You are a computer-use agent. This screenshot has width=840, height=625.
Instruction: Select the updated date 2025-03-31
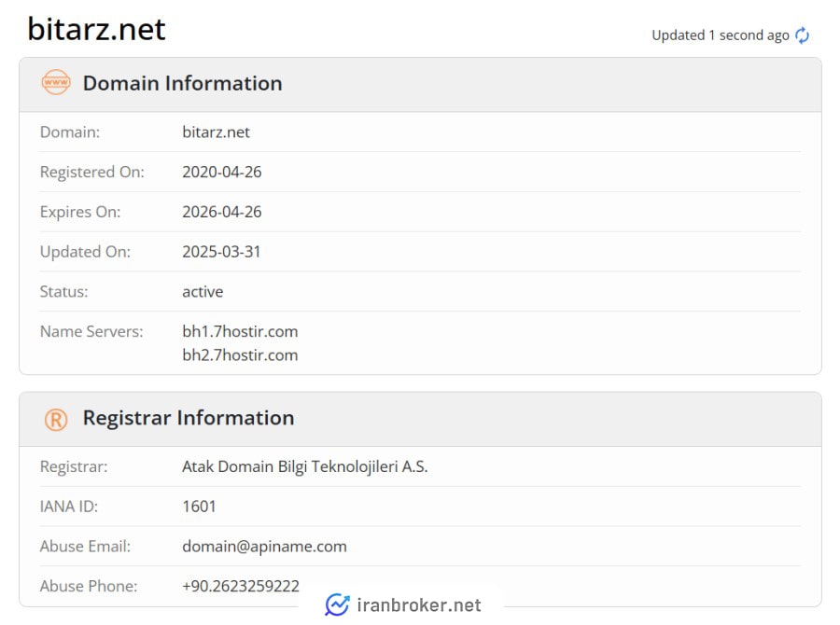221,252
